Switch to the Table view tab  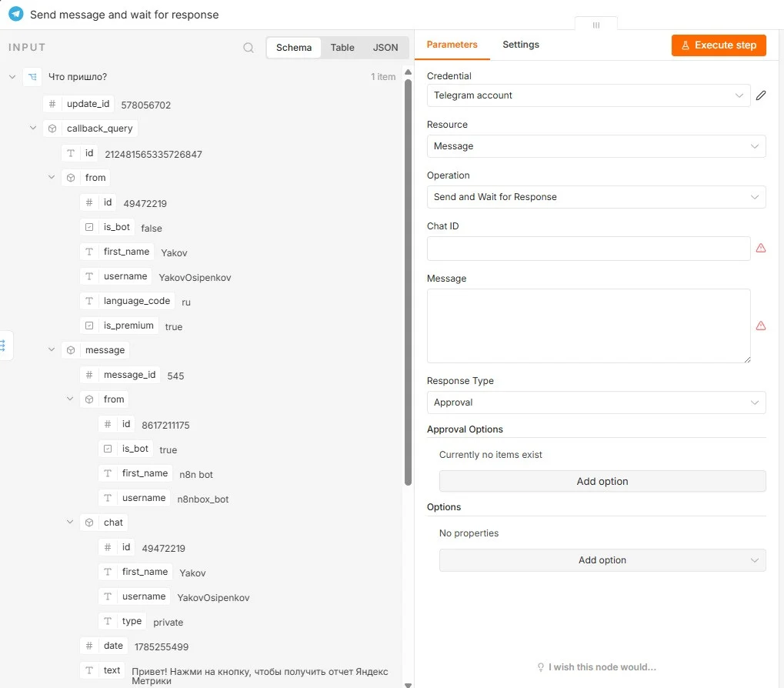pyautogui.click(x=342, y=48)
